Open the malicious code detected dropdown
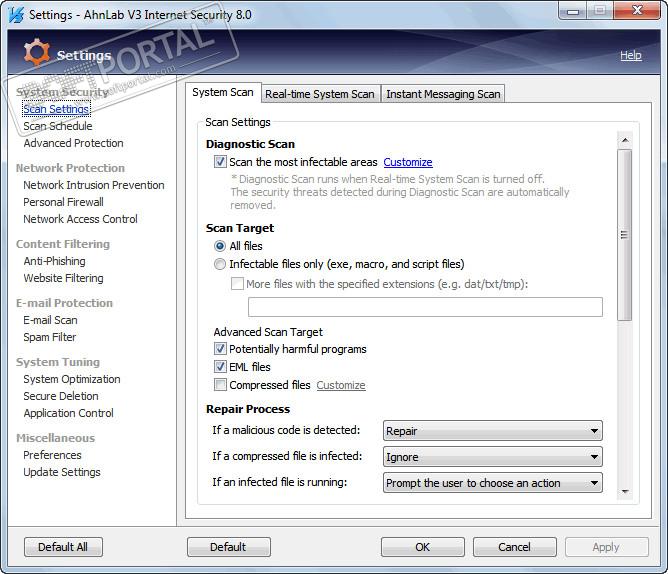The image size is (668, 574). (492, 431)
